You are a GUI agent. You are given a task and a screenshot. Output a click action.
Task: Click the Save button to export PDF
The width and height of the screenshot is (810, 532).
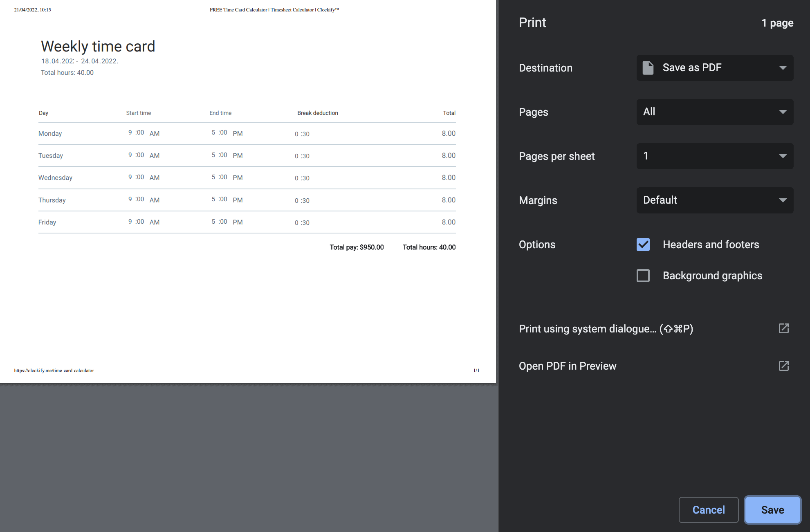tap(772, 510)
